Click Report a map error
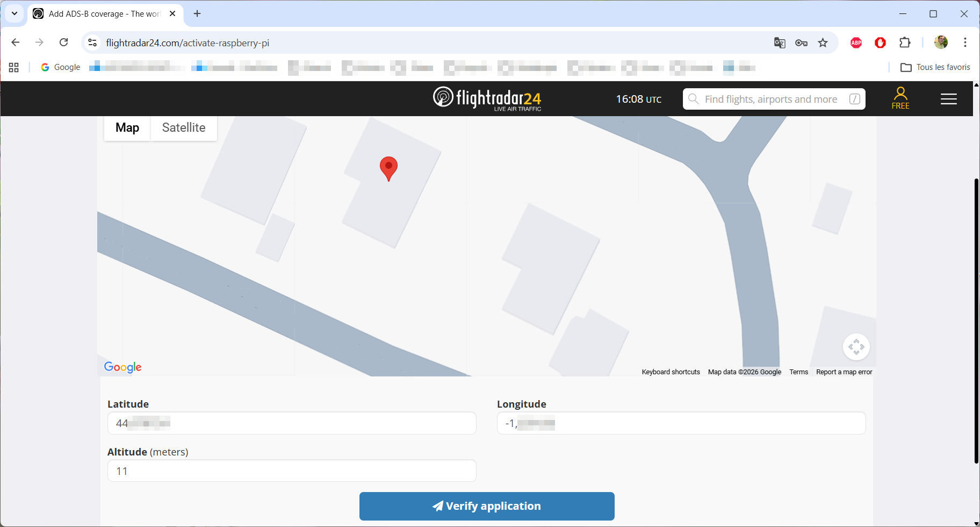980x527 pixels. coord(844,372)
